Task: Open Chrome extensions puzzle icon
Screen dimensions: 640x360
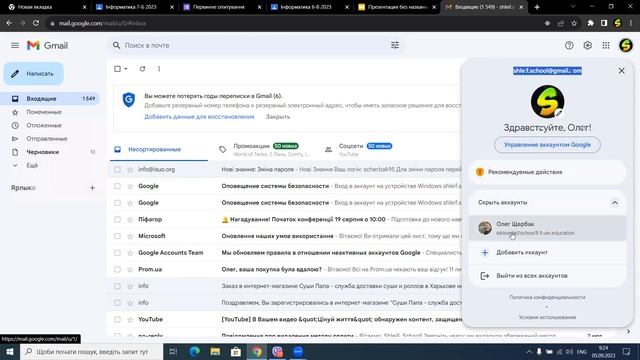Action: [x=590, y=23]
